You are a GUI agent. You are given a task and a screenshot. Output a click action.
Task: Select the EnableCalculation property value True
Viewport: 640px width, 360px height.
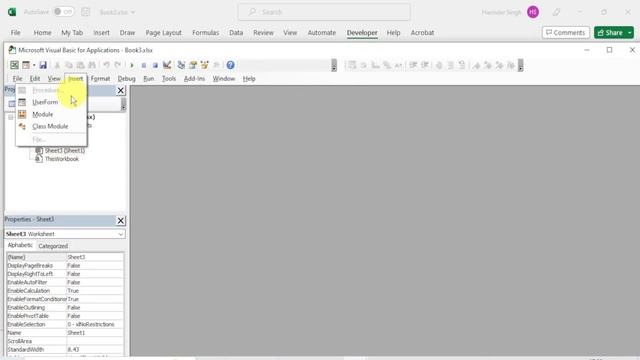95,291
